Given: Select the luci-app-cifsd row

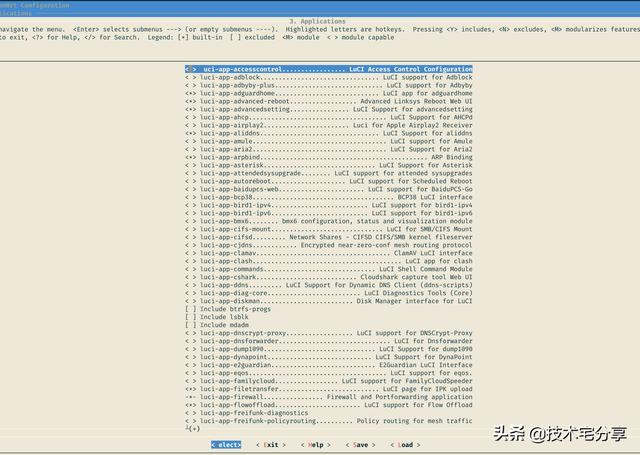Looking at the screenshot, I should (x=329, y=237).
